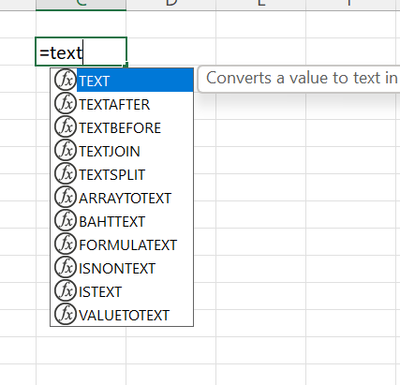
Task: Click the fx icon beside TEXT
Action: pyautogui.click(x=65, y=80)
